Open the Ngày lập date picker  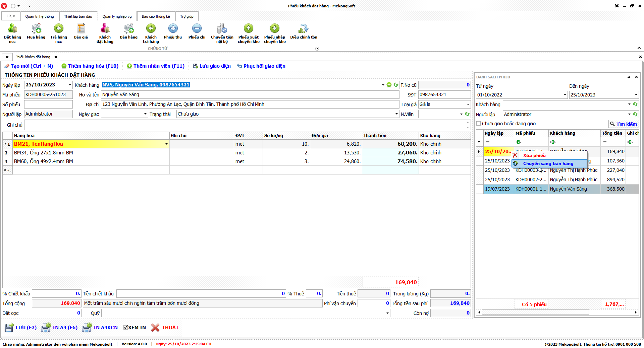pyautogui.click(x=70, y=85)
